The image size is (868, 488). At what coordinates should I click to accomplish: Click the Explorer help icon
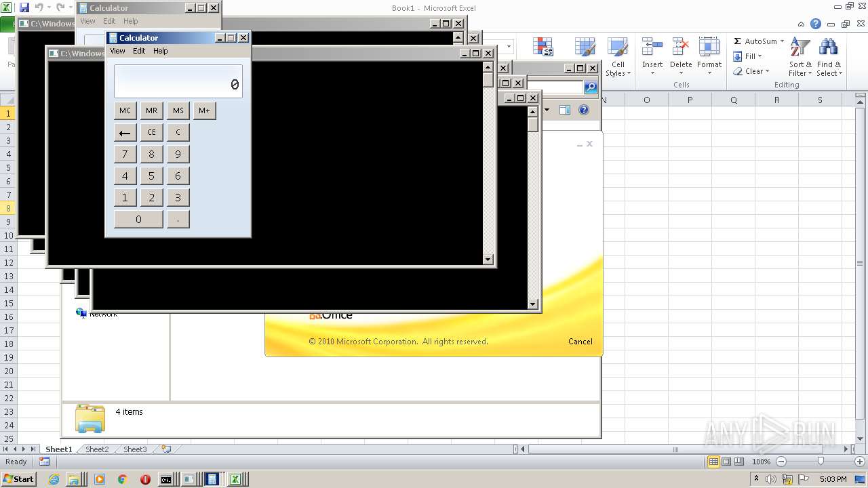[x=584, y=110]
